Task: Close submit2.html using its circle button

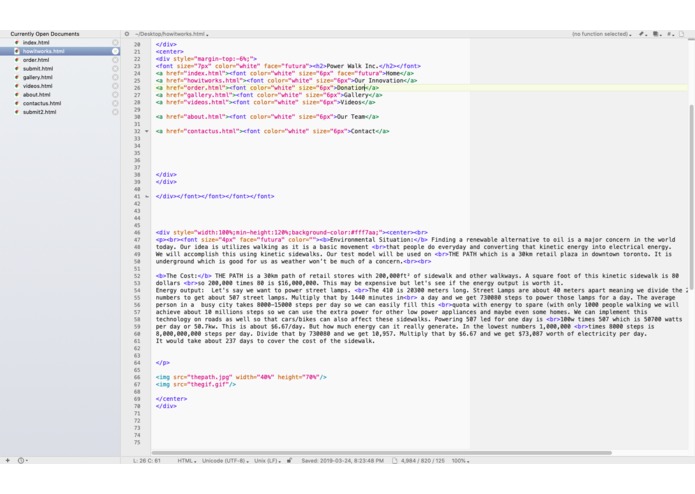Action: [115, 112]
